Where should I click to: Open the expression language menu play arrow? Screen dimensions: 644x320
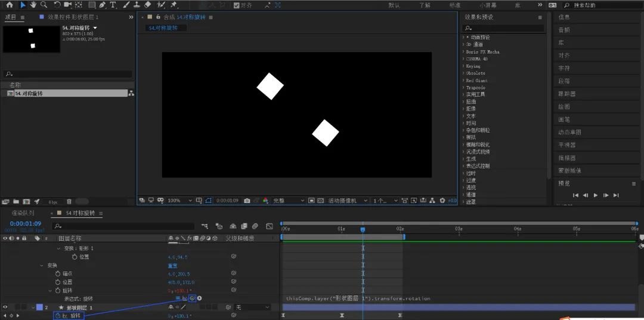(x=200, y=298)
